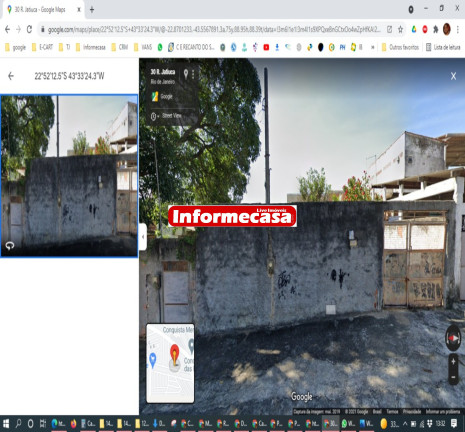The height and width of the screenshot is (432, 465).
Task: Open 'Outros favoritos' folder
Action: pyautogui.click(x=400, y=47)
